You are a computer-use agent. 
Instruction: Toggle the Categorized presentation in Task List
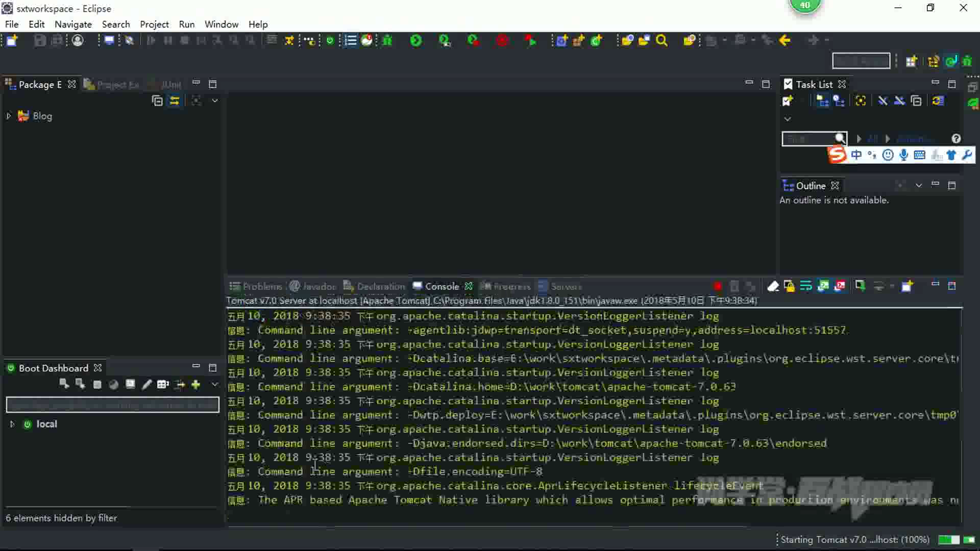point(822,101)
